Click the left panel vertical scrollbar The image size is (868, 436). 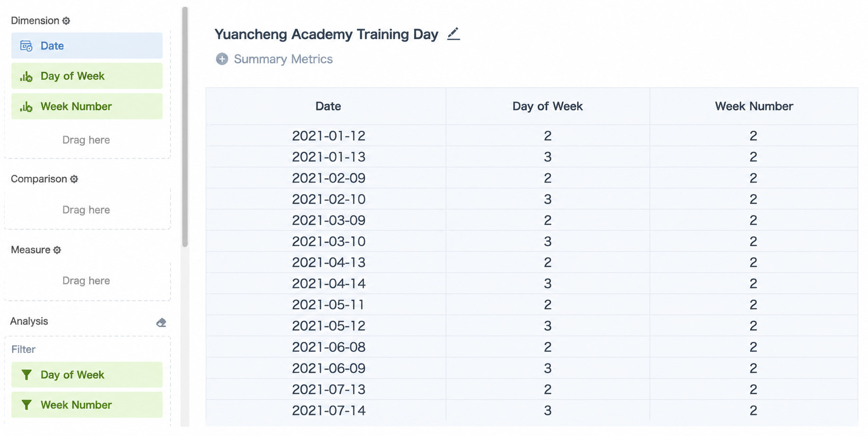coord(185,127)
